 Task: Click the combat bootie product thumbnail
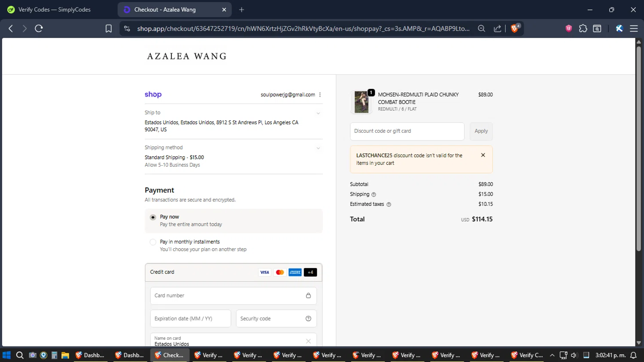361,102
